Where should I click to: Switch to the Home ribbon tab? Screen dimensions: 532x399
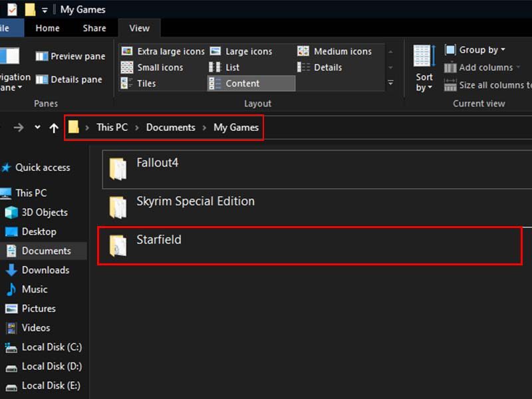click(47, 28)
